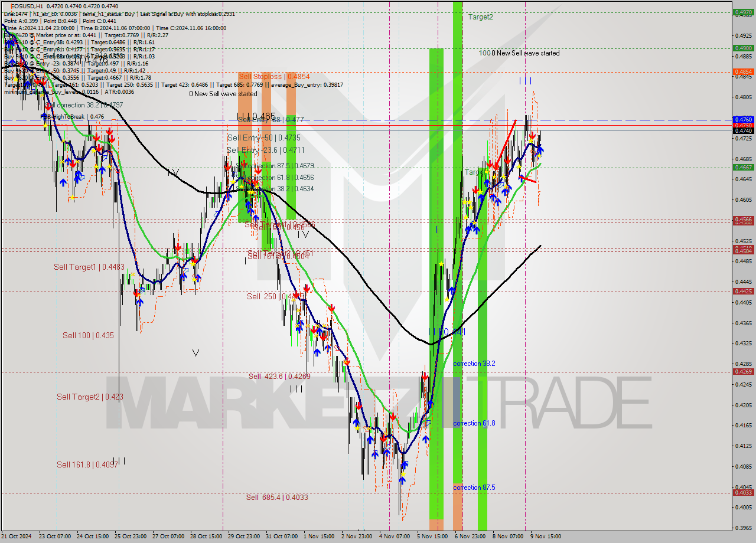Click the red 0.4504 price tag
The image size is (756, 543).
point(742,251)
